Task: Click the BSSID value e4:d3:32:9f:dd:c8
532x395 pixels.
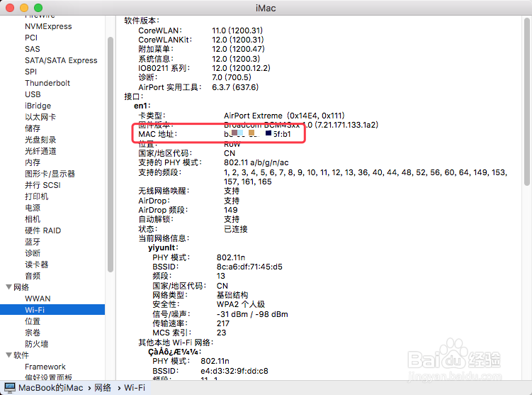Action: point(234,371)
